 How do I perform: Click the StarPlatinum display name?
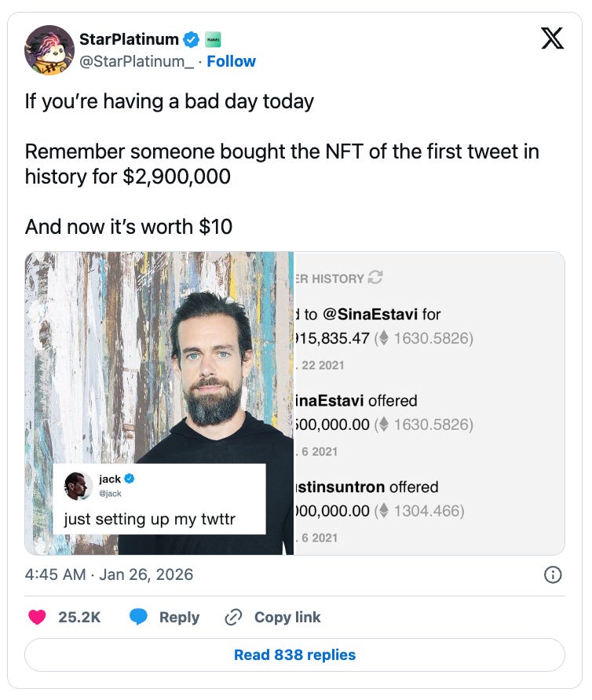coord(130,39)
